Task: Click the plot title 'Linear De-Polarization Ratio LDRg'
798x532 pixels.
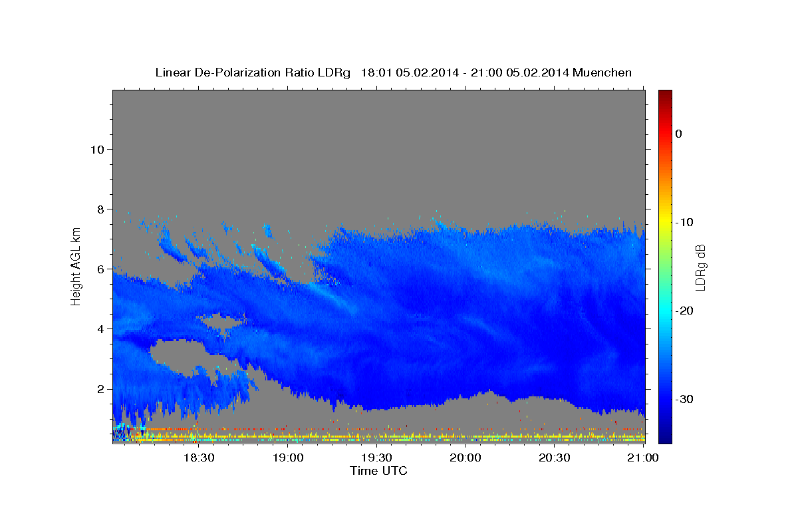Action: coord(253,72)
